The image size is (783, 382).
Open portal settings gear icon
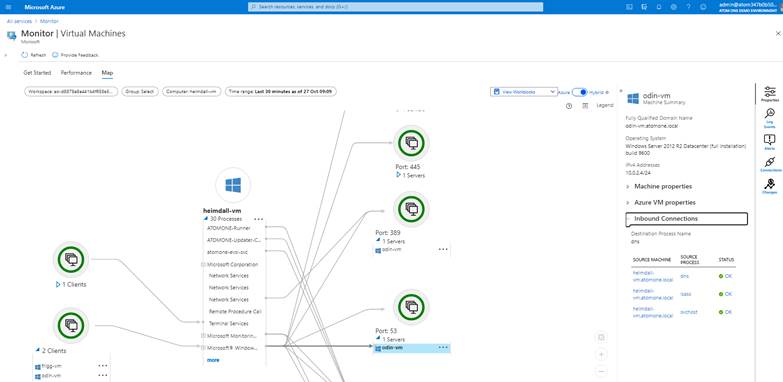click(674, 7)
